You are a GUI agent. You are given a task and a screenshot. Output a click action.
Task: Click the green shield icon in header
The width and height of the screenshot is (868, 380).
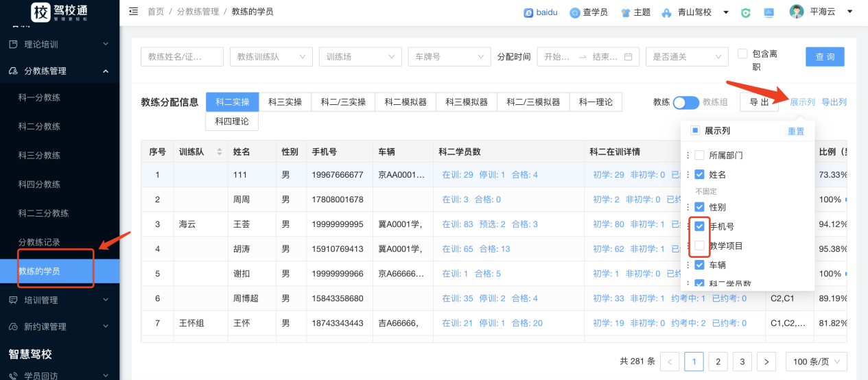[x=745, y=12]
